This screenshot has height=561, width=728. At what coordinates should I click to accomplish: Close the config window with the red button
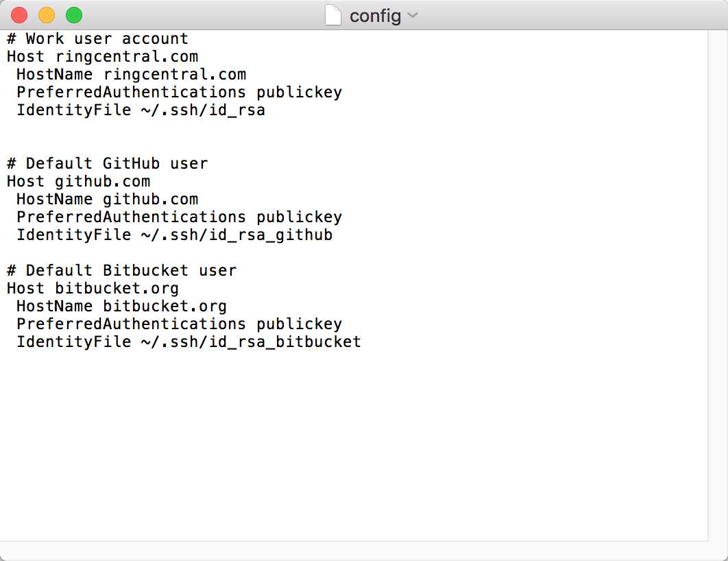tap(19, 15)
